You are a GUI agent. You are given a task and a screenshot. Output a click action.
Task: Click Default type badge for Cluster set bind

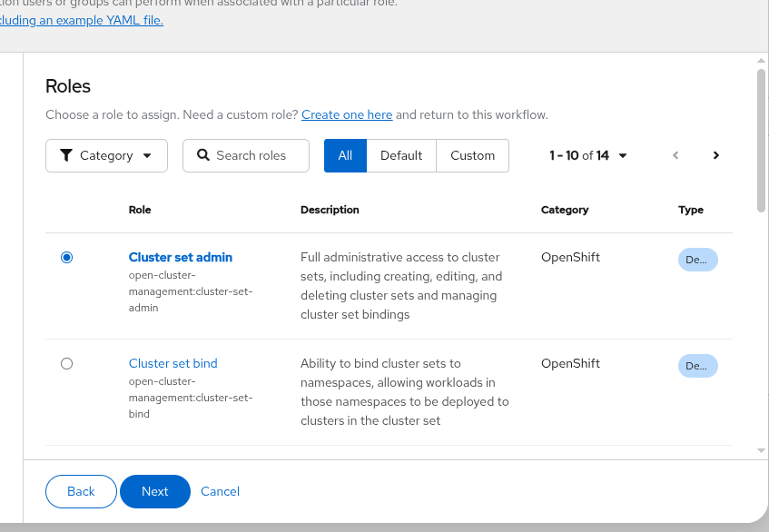point(697,366)
